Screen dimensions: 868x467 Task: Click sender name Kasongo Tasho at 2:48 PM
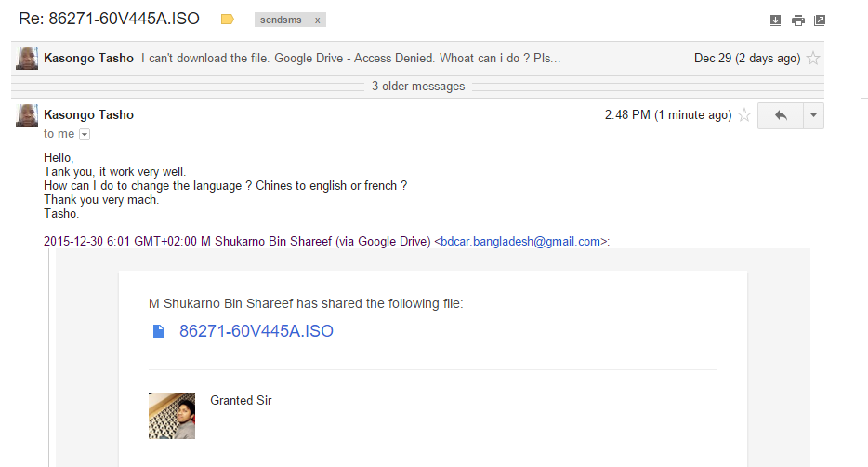coord(88,114)
